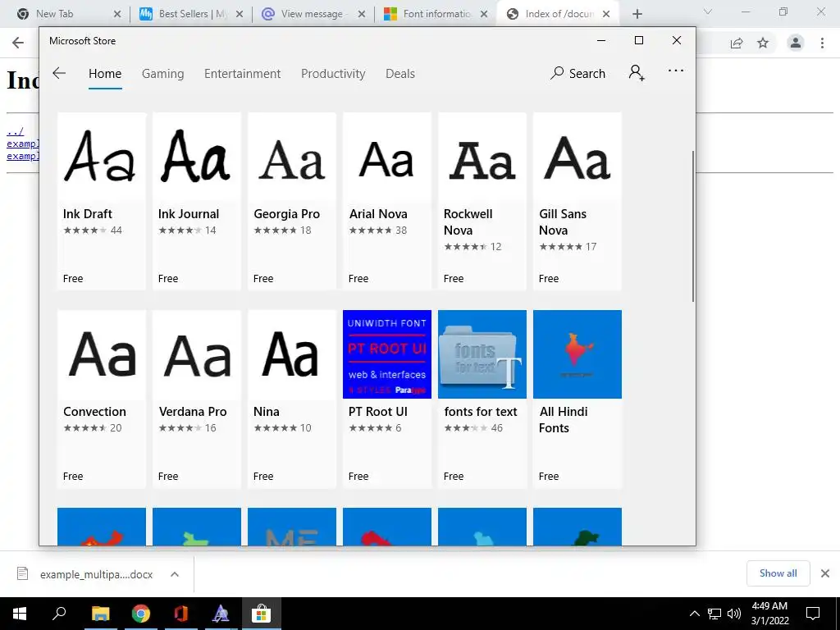This screenshot has width=840, height=630.
Task: Open the Nina font thumbnail
Action: (292, 354)
